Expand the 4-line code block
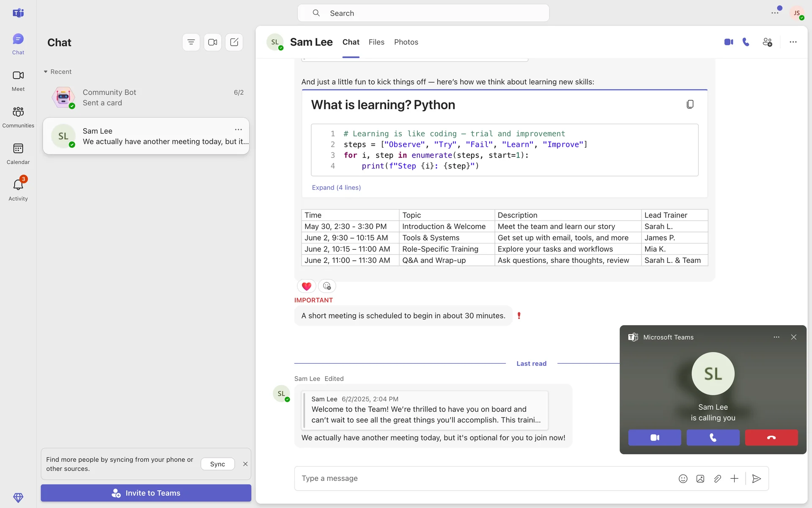Image resolution: width=812 pixels, height=508 pixels. click(x=336, y=188)
